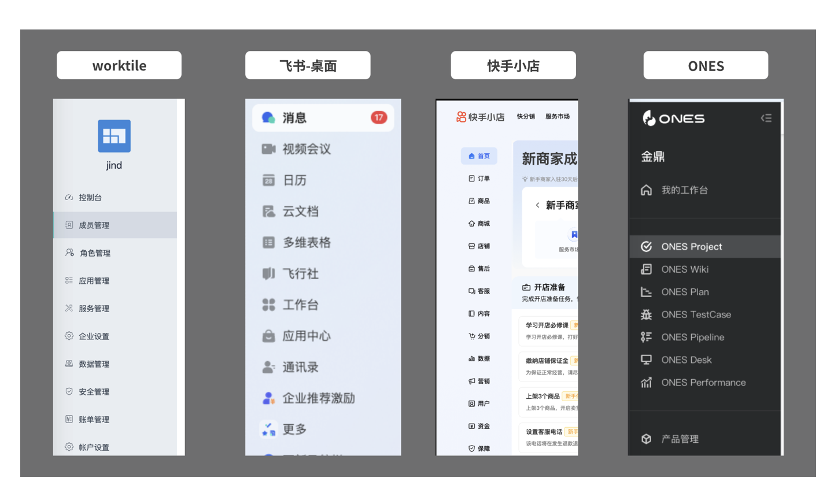This screenshot has width=834, height=504.
Task: Click the 快手小店 logo icon
Action: tap(461, 117)
